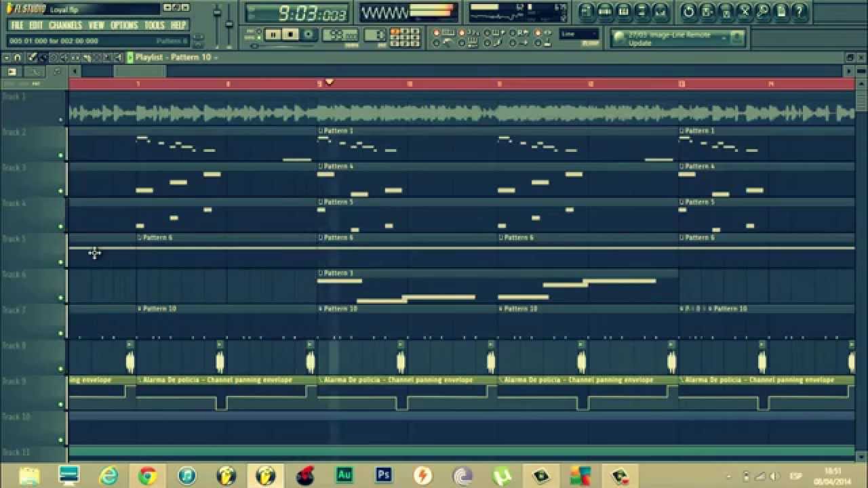Pause playback with the transport pause button
The image size is (868, 488).
point(273,35)
